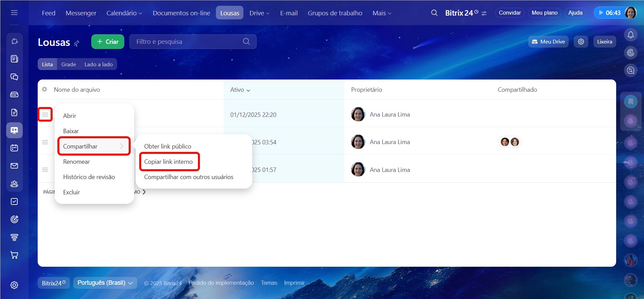
Task: Click the calendar icon in left sidebar
Action: [x=14, y=148]
